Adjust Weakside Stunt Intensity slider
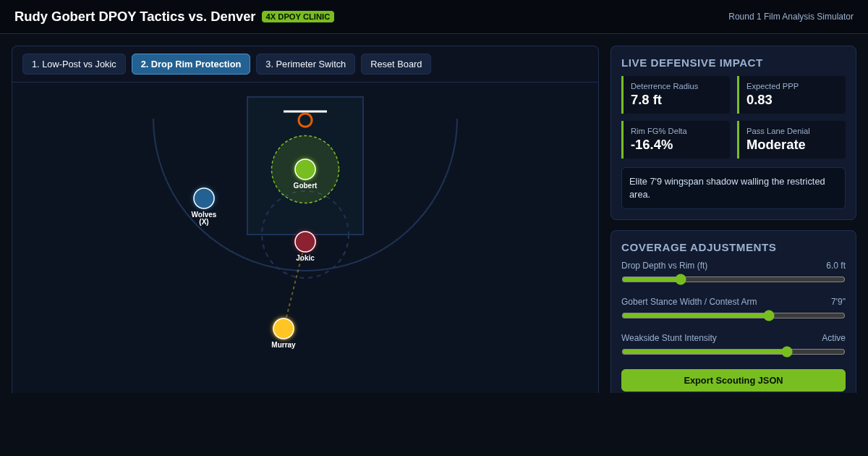The height and width of the screenshot is (456, 868). pos(733,352)
